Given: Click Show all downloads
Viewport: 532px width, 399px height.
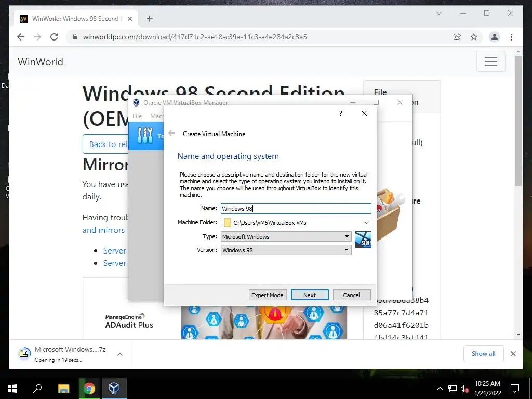Looking at the screenshot, I should click(483, 353).
